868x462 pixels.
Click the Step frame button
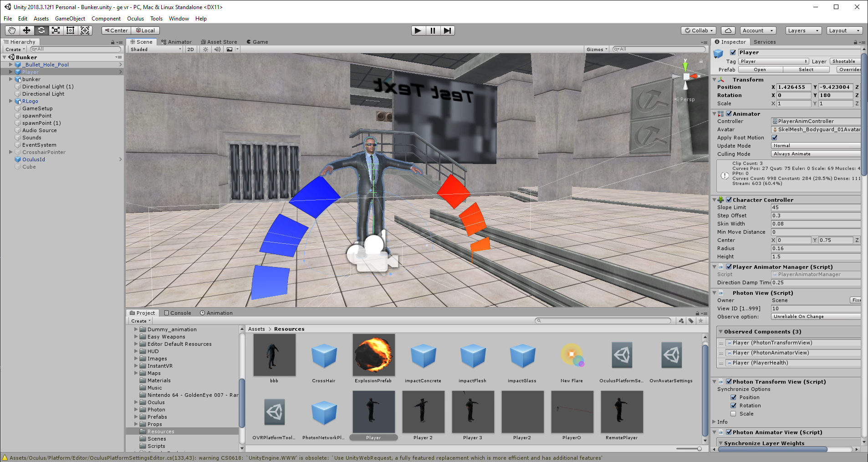(447, 31)
